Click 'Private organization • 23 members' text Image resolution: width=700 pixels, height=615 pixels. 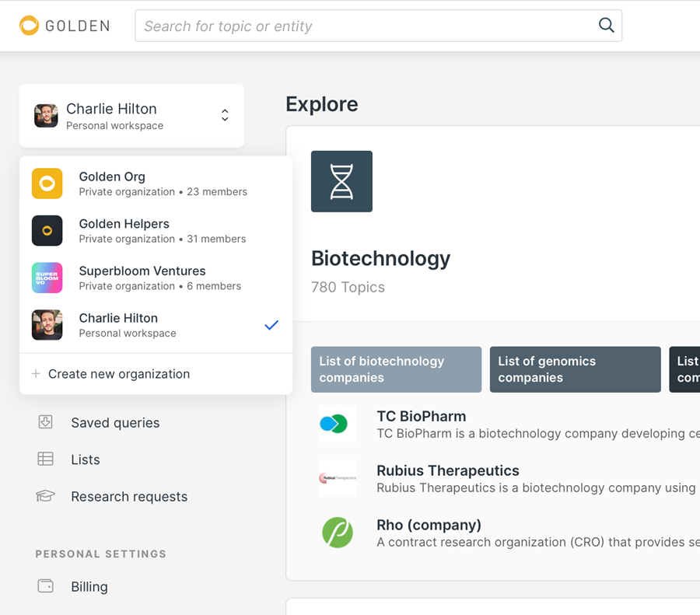[163, 191]
